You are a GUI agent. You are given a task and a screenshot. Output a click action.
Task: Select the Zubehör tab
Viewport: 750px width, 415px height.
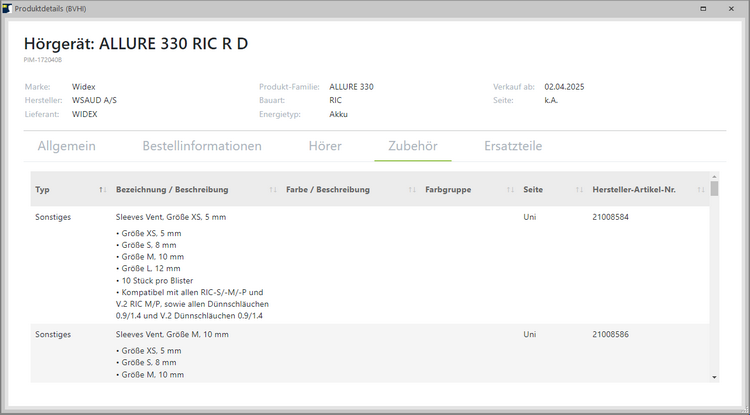click(x=413, y=146)
